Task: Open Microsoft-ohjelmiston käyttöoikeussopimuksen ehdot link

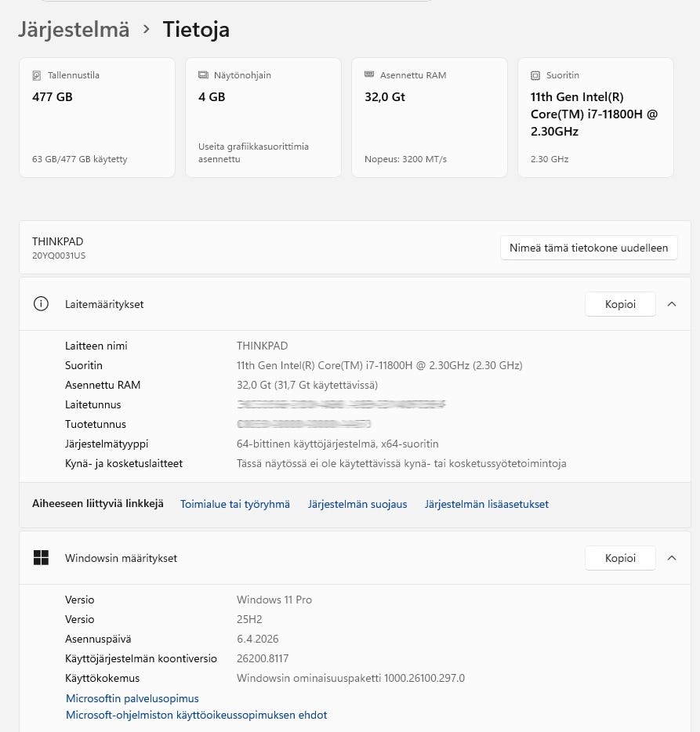Action: coord(196,715)
